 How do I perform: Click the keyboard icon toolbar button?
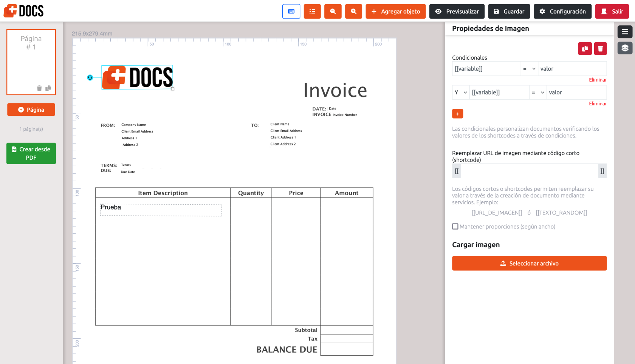pyautogui.click(x=291, y=11)
